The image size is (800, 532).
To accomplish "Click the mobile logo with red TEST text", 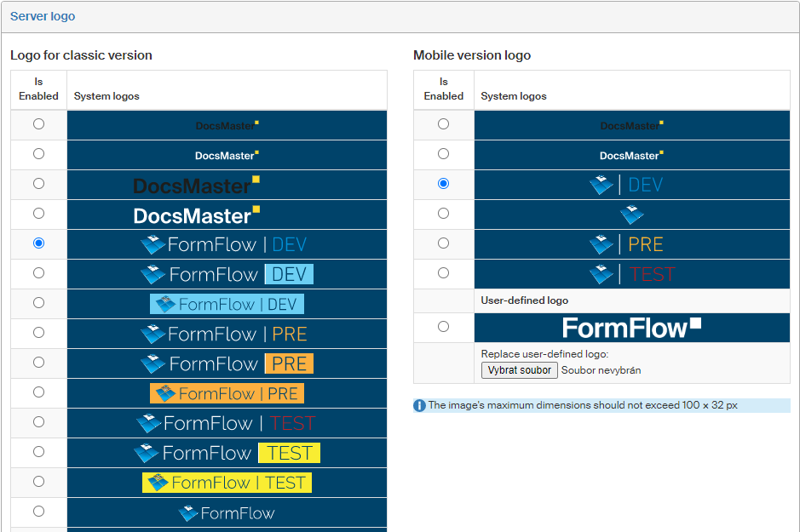I will click(631, 274).
